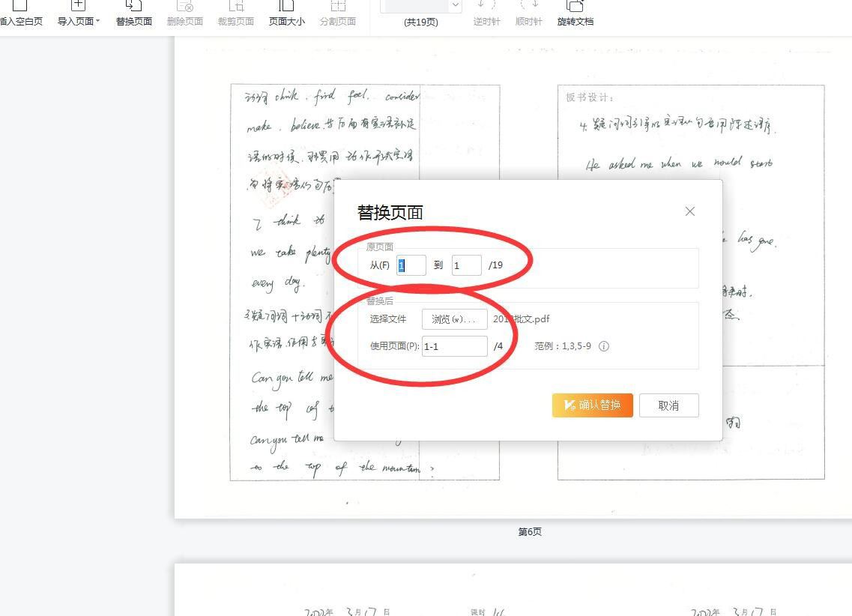This screenshot has width=852, height=616.
Task: Click the 插入空白页 (insert blank page) tool
Action: pyautogui.click(x=21, y=13)
